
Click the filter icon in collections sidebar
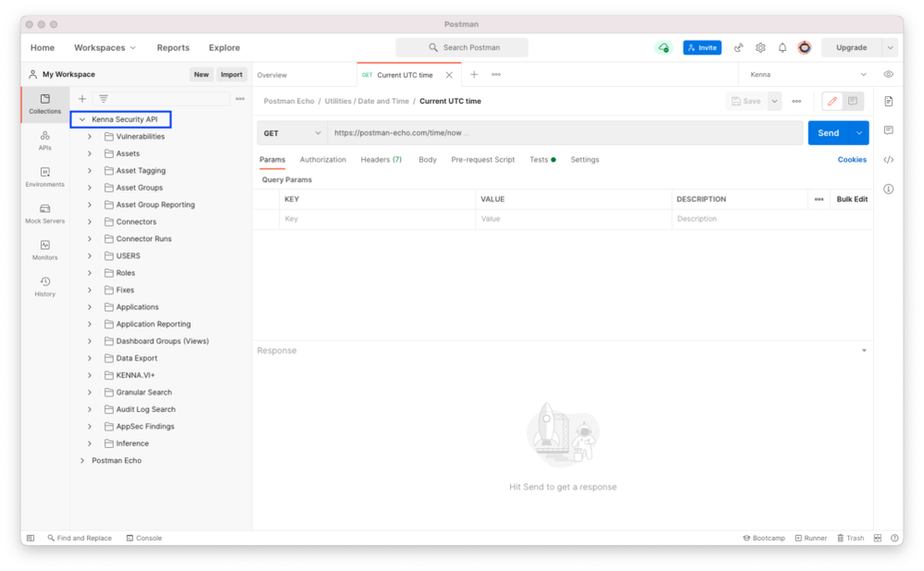tap(103, 99)
